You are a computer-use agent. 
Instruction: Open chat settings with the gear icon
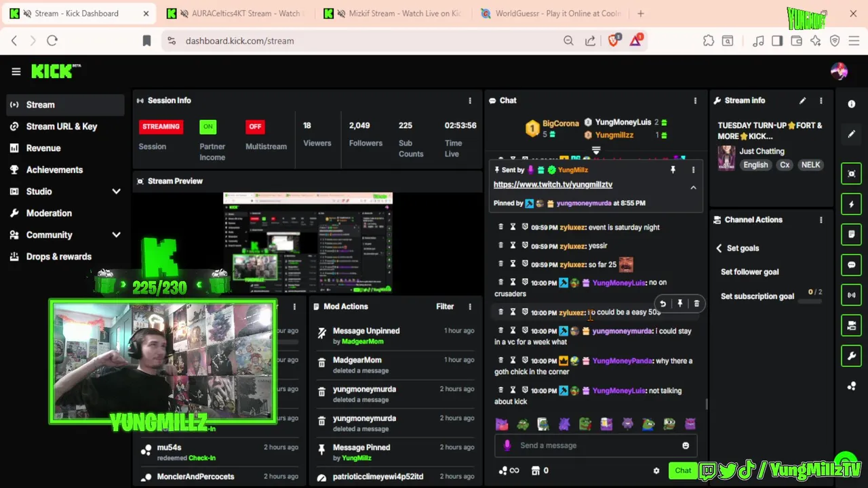[x=656, y=470]
